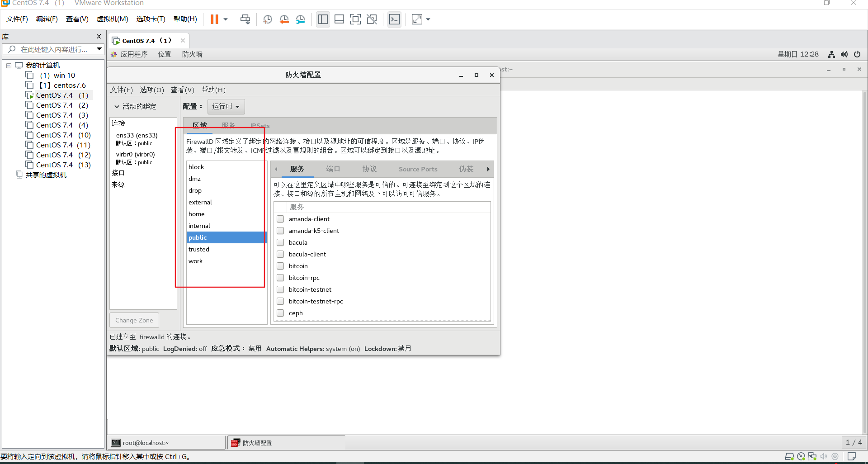This screenshot has height=464, width=868.
Task: Open the pause button dropdown arrow
Action: pyautogui.click(x=226, y=19)
